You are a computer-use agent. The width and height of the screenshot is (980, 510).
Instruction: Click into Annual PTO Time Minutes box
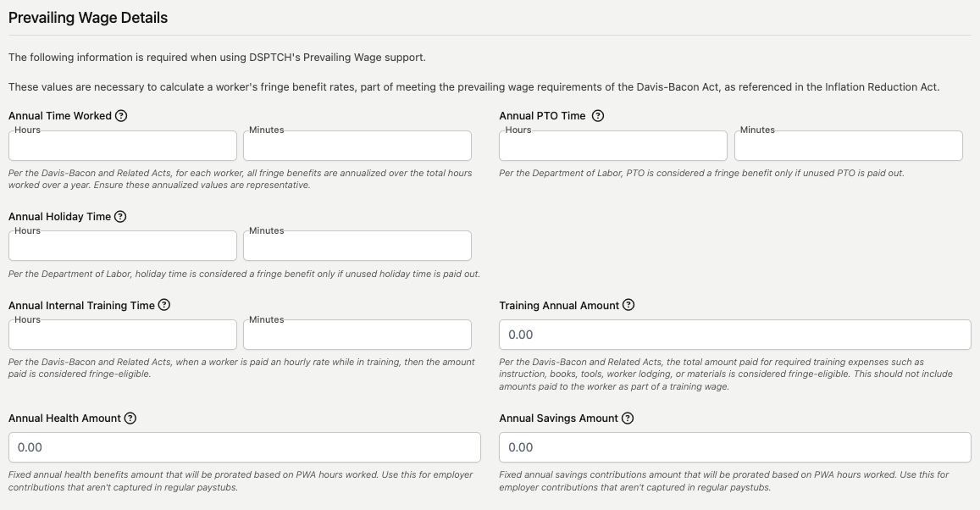point(848,147)
